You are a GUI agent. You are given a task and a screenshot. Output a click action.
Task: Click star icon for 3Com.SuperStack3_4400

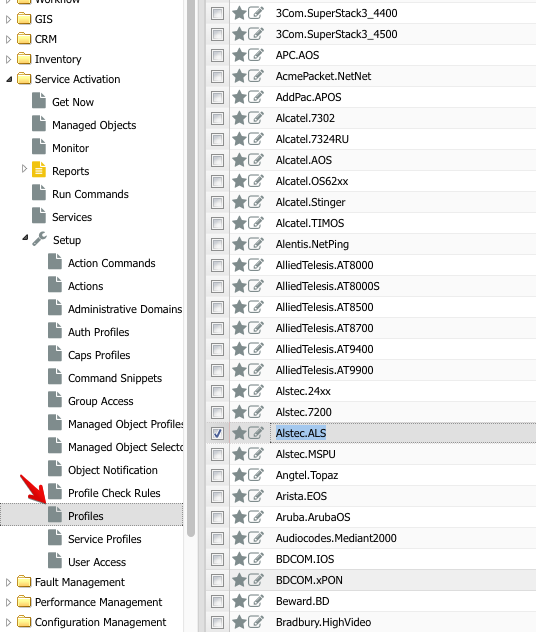point(239,13)
